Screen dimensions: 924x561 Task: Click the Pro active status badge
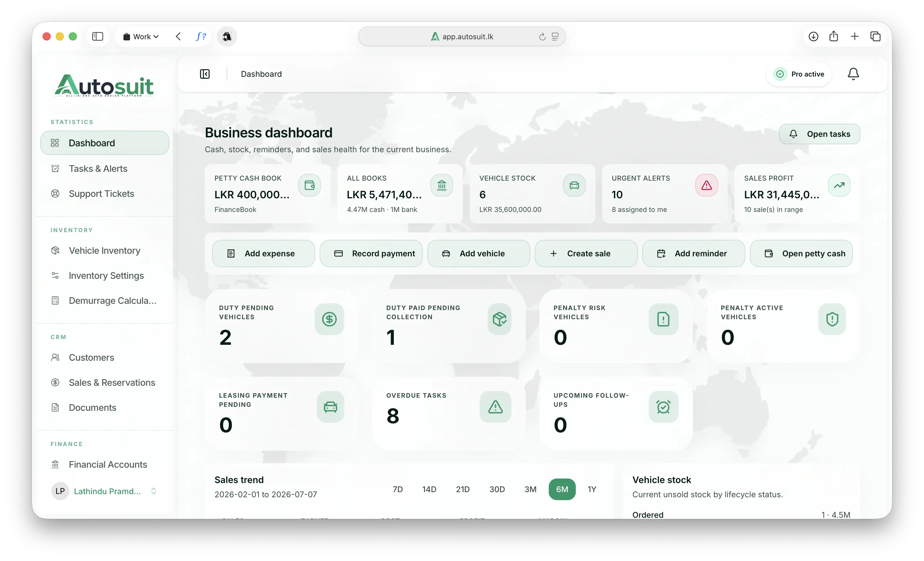click(x=799, y=74)
